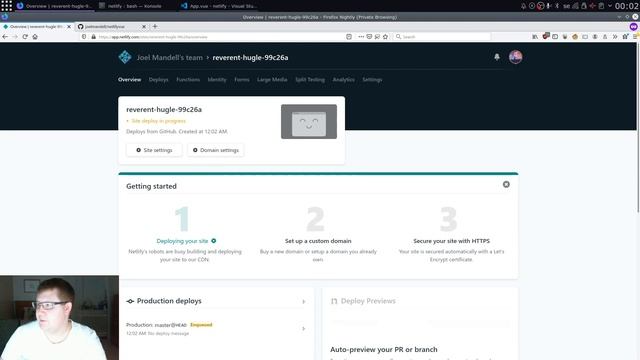The image size is (640, 360).
Task: Expand hidden system tray icons arrow
Action: point(610,6)
